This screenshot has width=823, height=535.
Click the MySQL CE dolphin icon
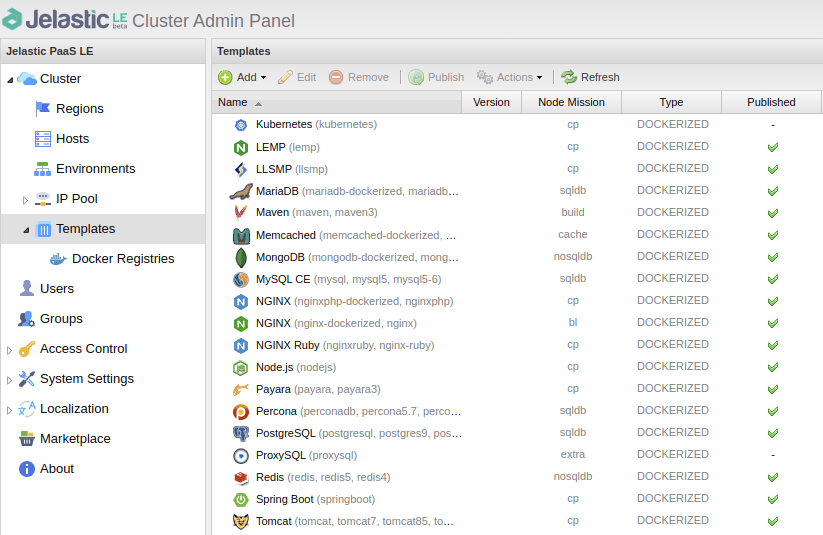pyautogui.click(x=240, y=279)
